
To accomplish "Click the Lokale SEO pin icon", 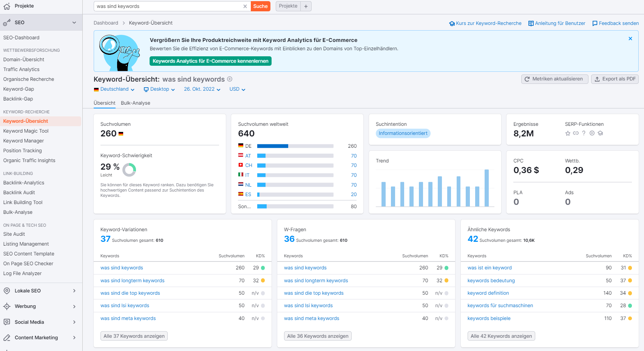I will click(7, 291).
